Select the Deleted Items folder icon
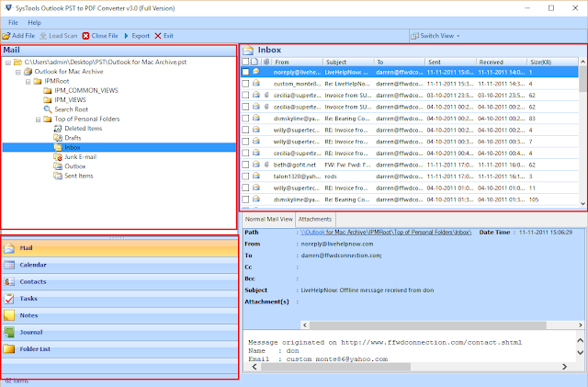 [x=58, y=129]
